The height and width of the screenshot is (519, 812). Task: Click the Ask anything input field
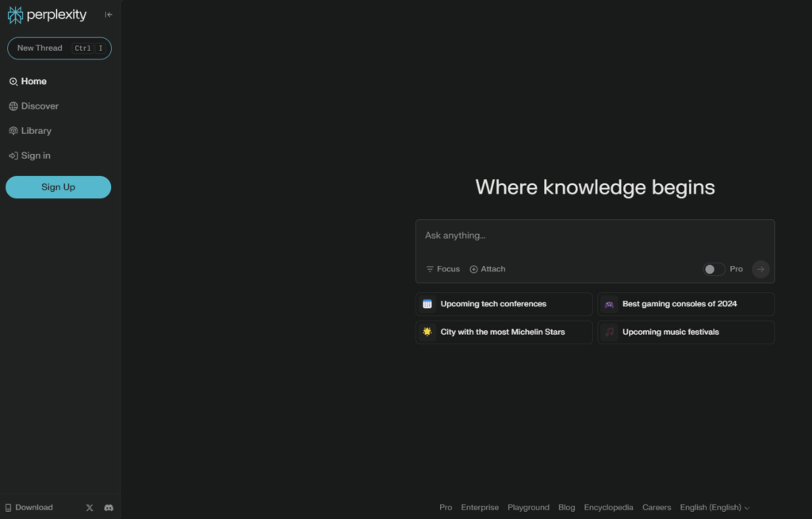[x=595, y=236]
